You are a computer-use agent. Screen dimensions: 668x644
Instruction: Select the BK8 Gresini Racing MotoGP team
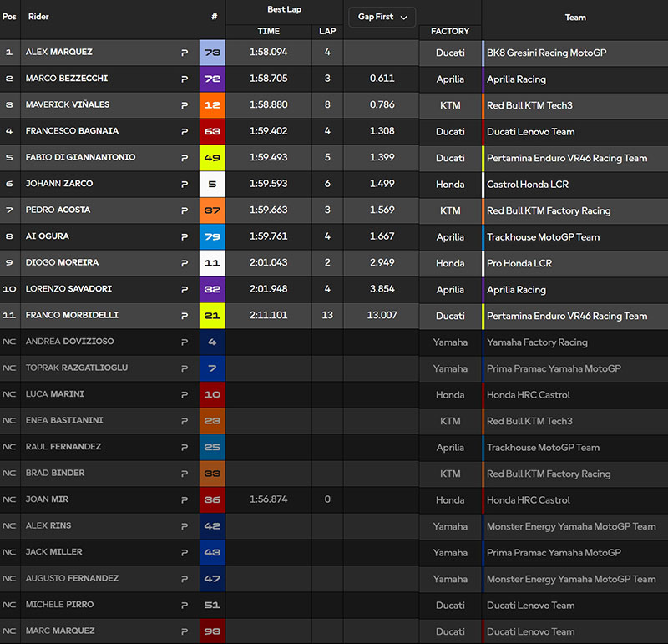coord(546,53)
